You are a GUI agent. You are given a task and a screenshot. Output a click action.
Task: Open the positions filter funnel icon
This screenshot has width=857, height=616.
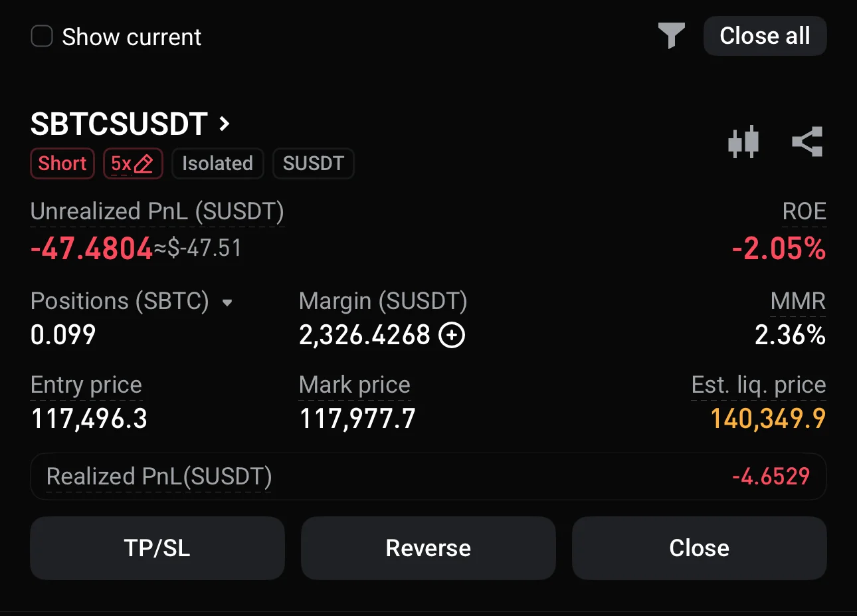click(x=671, y=35)
